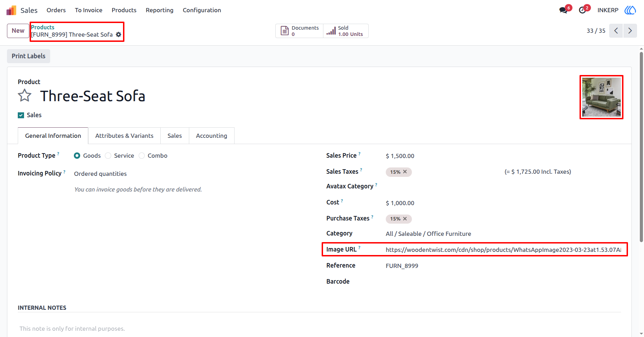Switch to the Attributes & Variants tab
The width and height of the screenshot is (644, 337).
click(x=124, y=136)
